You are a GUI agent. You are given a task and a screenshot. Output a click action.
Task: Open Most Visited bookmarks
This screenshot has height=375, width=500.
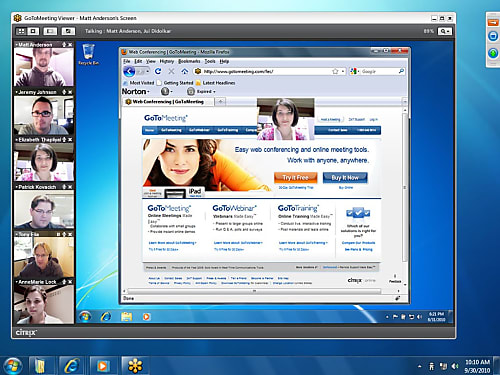coord(138,83)
